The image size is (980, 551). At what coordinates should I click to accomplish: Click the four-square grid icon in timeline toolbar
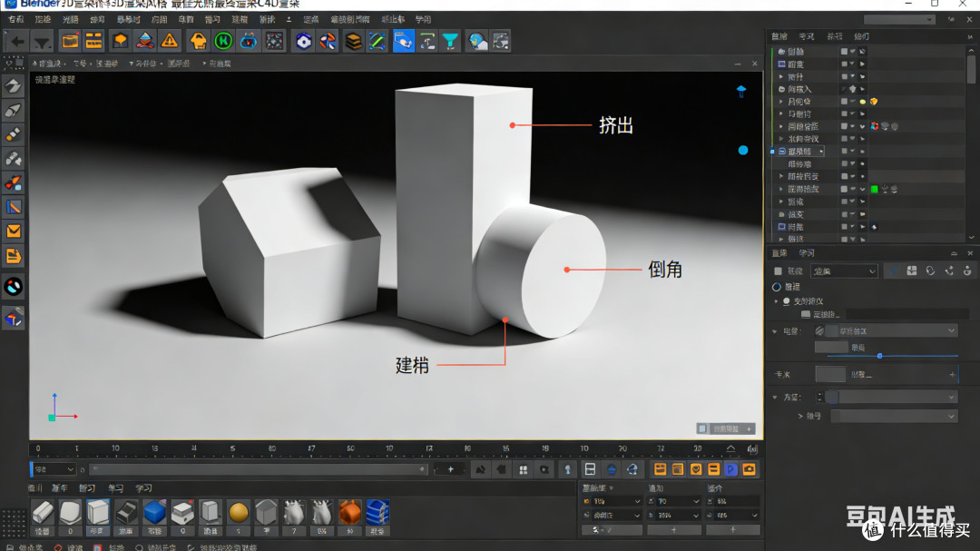524,469
